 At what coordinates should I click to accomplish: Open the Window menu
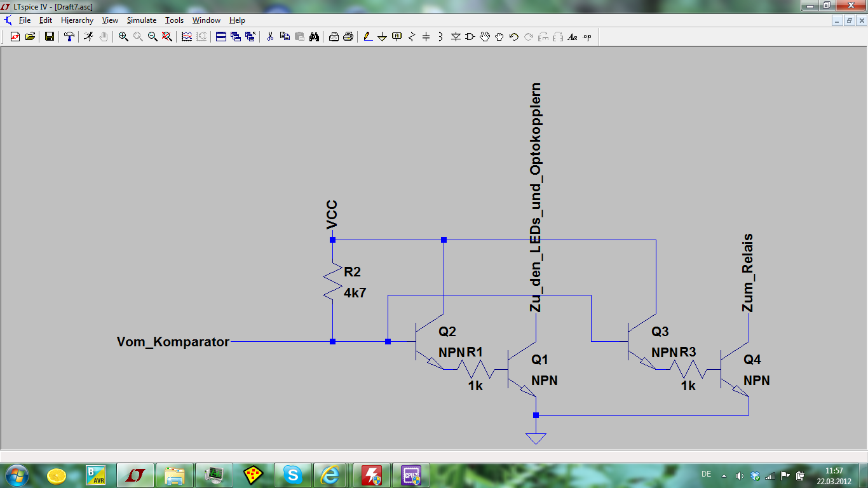207,20
